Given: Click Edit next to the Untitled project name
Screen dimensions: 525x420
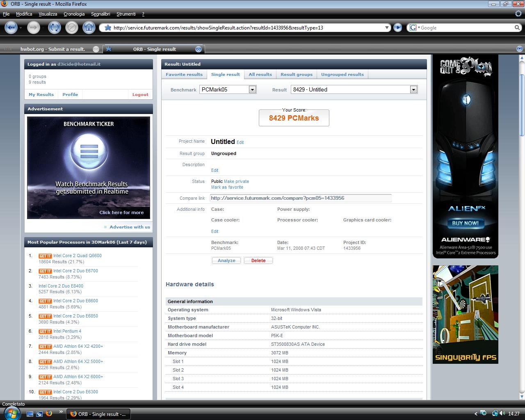Looking at the screenshot, I should 240,142.
